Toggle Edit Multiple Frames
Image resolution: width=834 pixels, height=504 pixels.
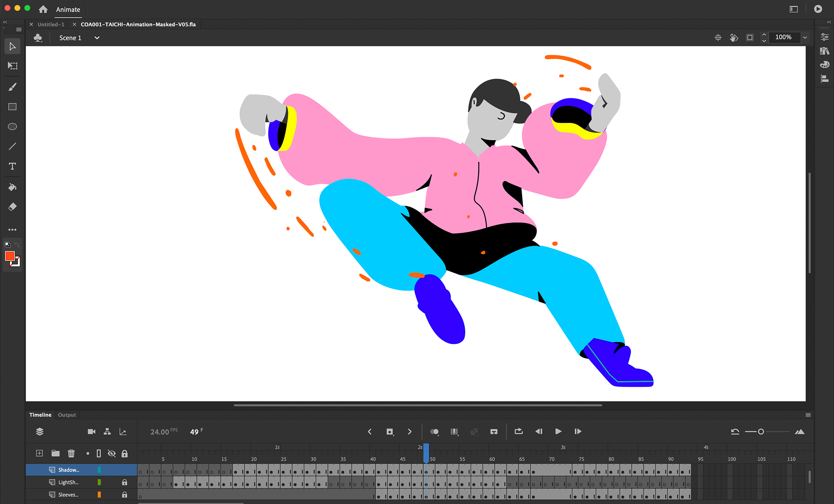tap(454, 432)
